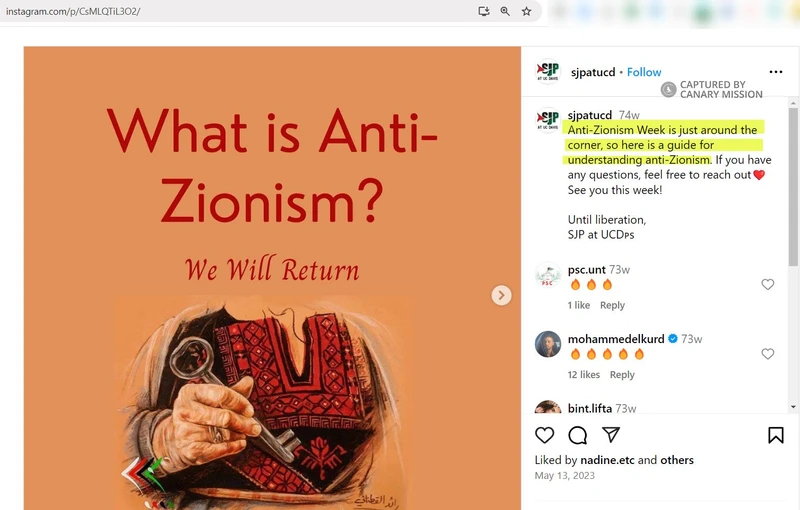800x510 pixels.
Task: Like the psc.unt comment heart
Action: point(767,284)
